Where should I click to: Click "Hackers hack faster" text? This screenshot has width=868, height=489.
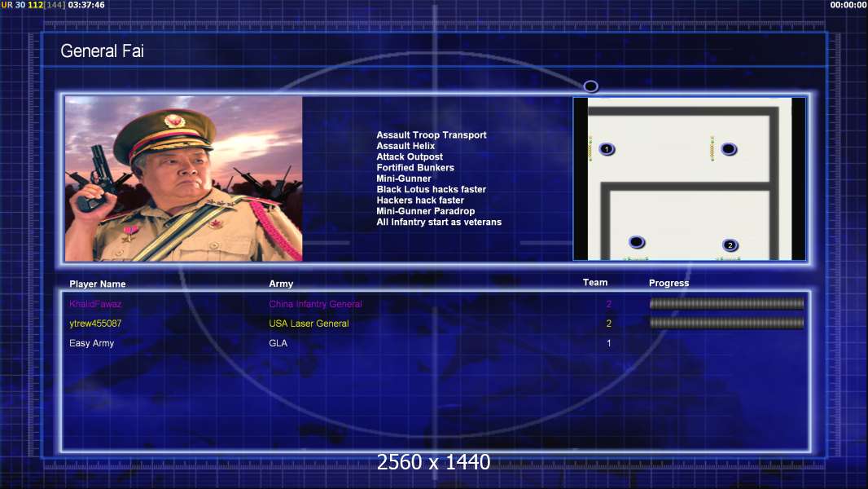(420, 200)
